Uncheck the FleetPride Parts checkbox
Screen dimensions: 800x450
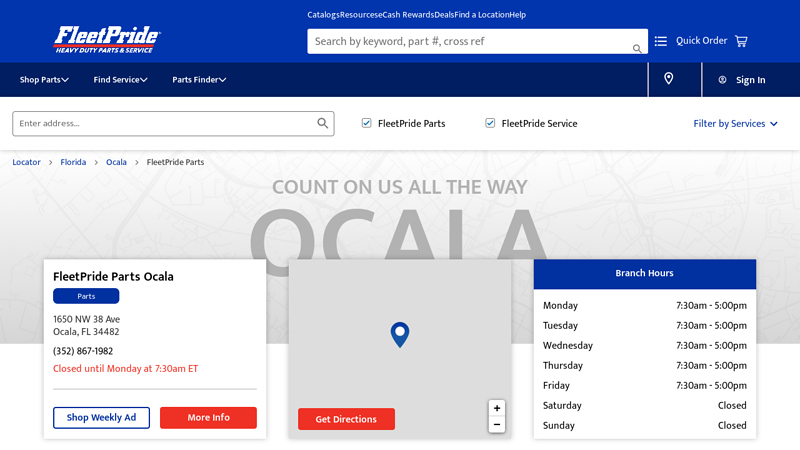click(x=367, y=123)
